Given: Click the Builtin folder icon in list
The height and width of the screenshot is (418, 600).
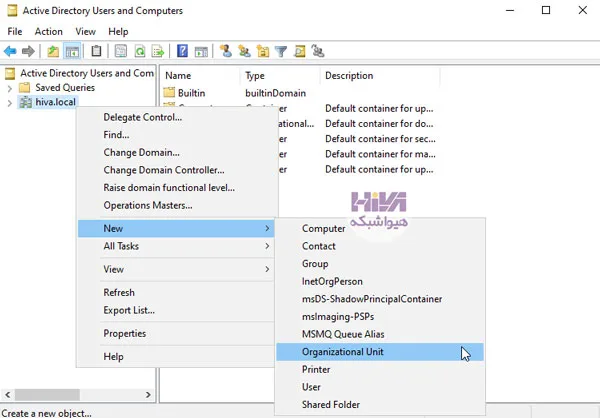Looking at the screenshot, I should click(x=169, y=93).
